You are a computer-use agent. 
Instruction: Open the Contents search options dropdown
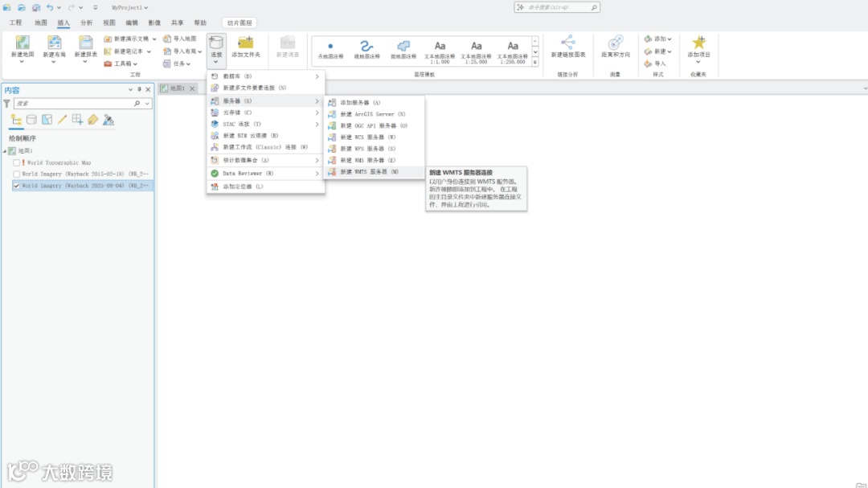coord(147,104)
